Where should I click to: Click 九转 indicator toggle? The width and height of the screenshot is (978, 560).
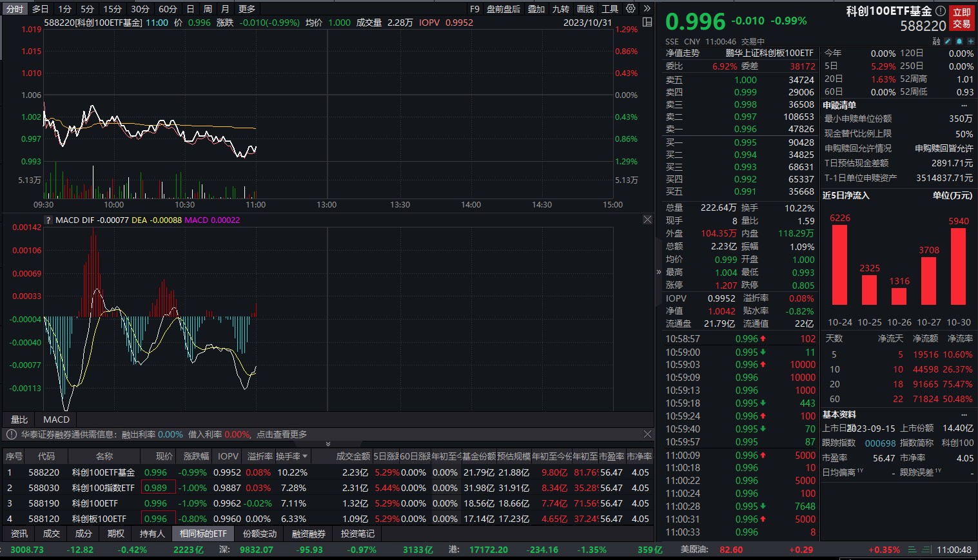tap(561, 8)
